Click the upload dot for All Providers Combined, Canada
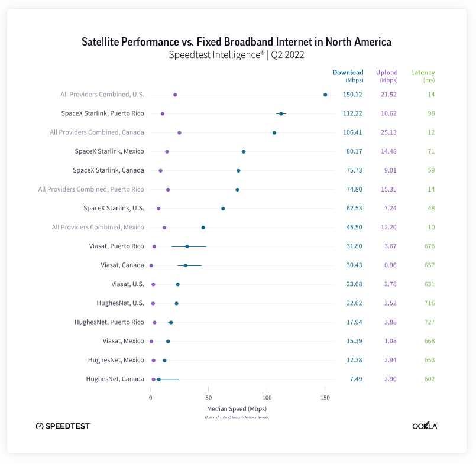Screen dimensions: 476x464 click(179, 132)
